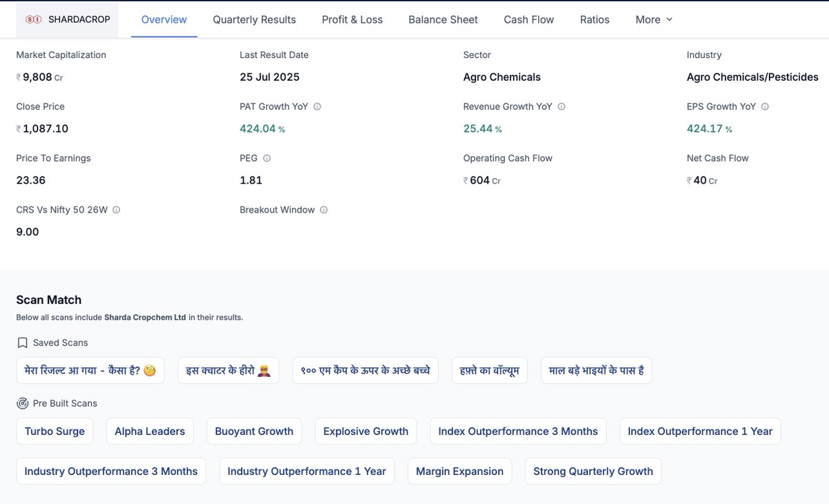Image resolution: width=829 pixels, height=504 pixels.
Task: Open Index Outperformance 3 Months scan
Action: coord(518,432)
